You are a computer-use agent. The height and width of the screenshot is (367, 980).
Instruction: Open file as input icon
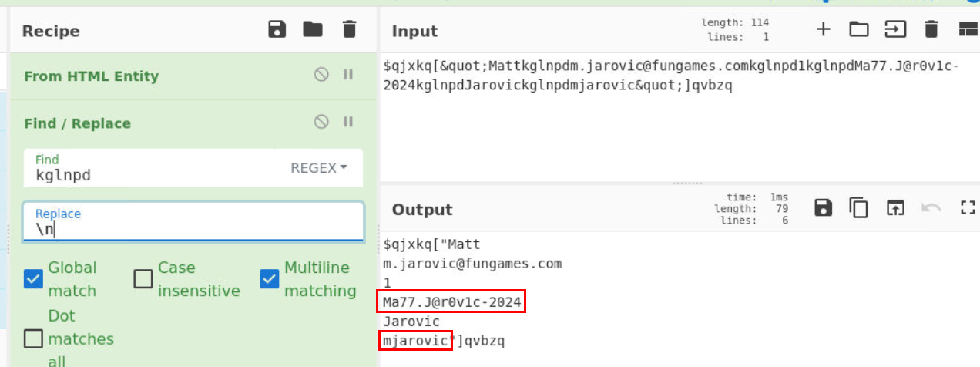coord(895,30)
